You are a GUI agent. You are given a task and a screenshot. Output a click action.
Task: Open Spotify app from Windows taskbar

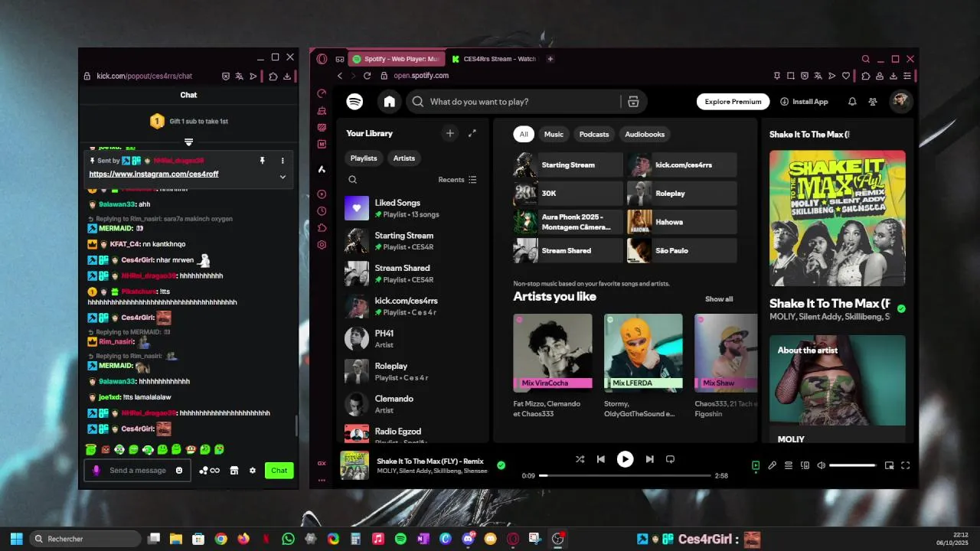400,539
